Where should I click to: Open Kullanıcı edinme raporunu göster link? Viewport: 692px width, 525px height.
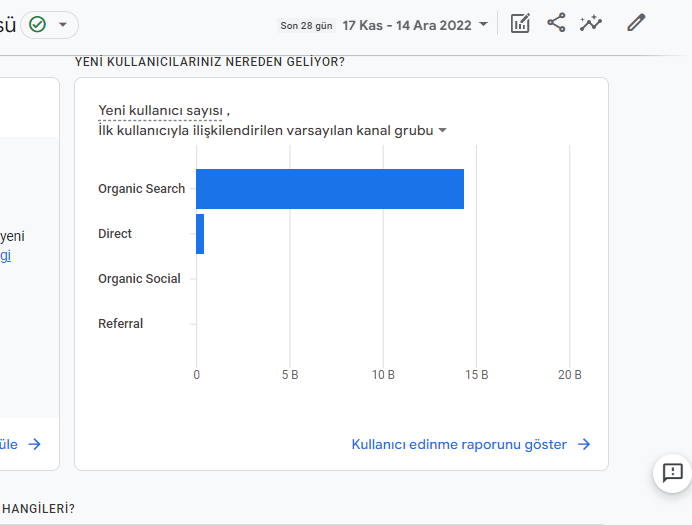(459, 444)
